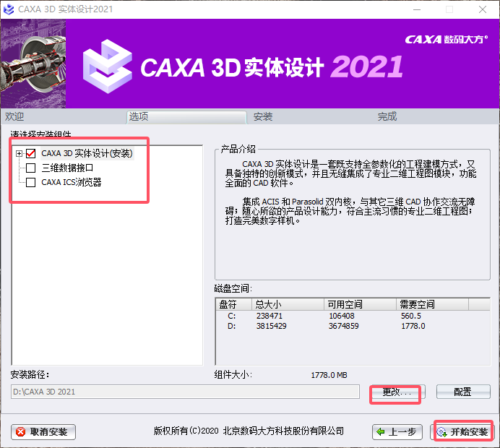Minimize the installer window
Viewport: 500px width, 448px height.
point(417,9)
